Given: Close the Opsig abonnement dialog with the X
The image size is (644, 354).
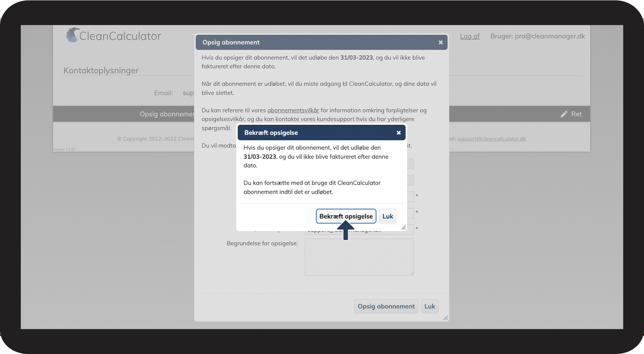Looking at the screenshot, I should [441, 42].
